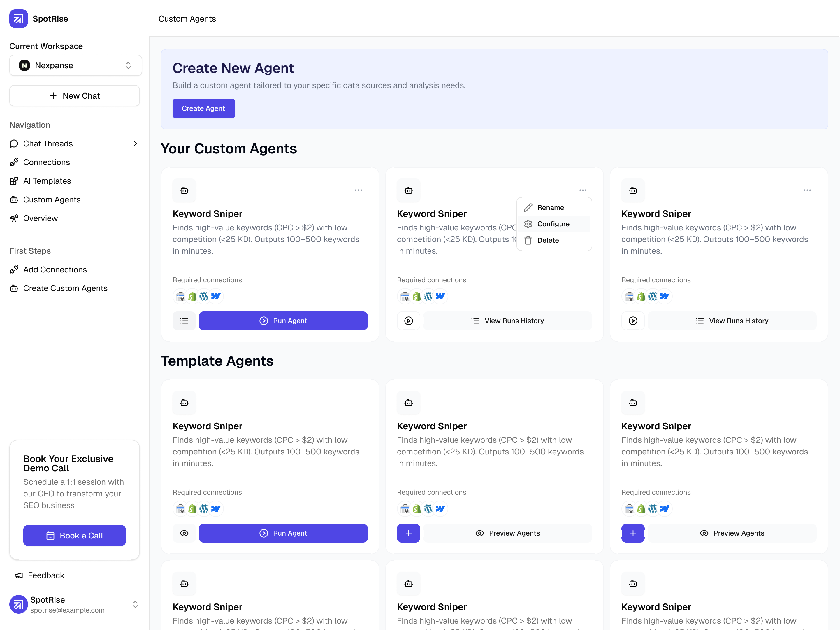The width and height of the screenshot is (840, 630).
Task: Open the Connections navigation link
Action: coord(46,162)
